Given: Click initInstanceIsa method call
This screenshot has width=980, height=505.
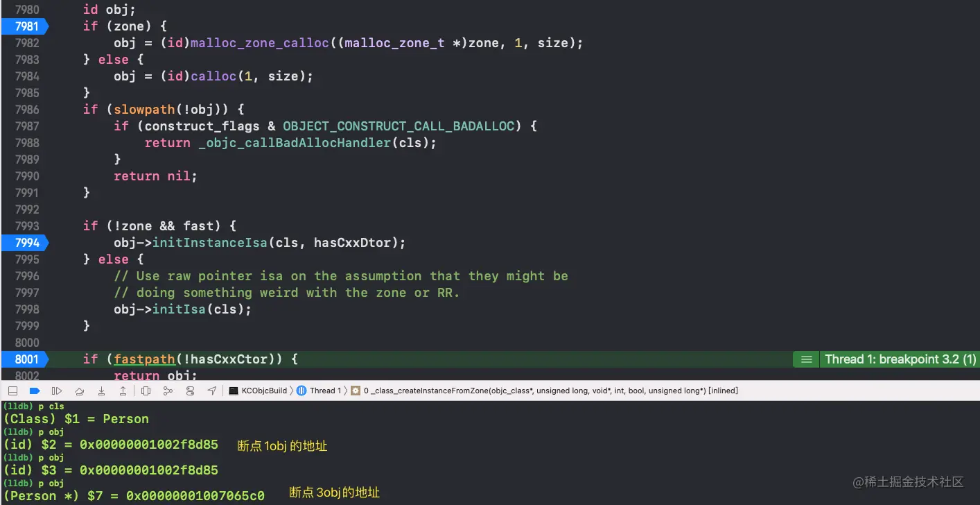Looking at the screenshot, I should [x=209, y=243].
